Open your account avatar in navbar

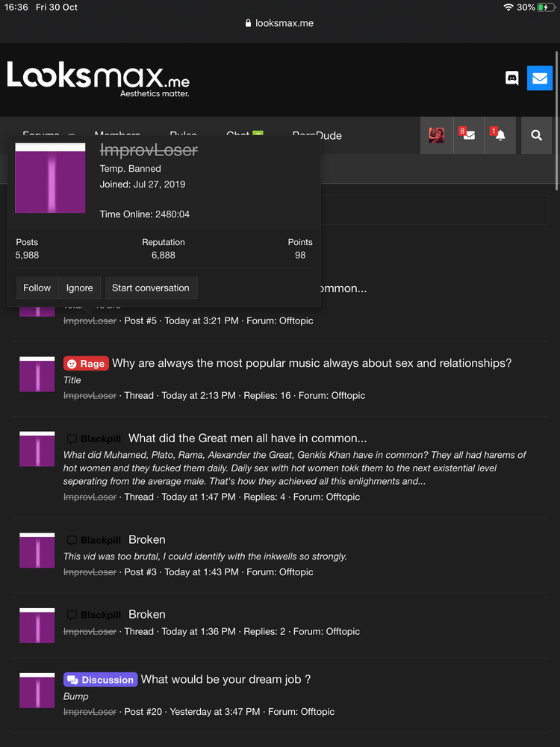(x=436, y=135)
